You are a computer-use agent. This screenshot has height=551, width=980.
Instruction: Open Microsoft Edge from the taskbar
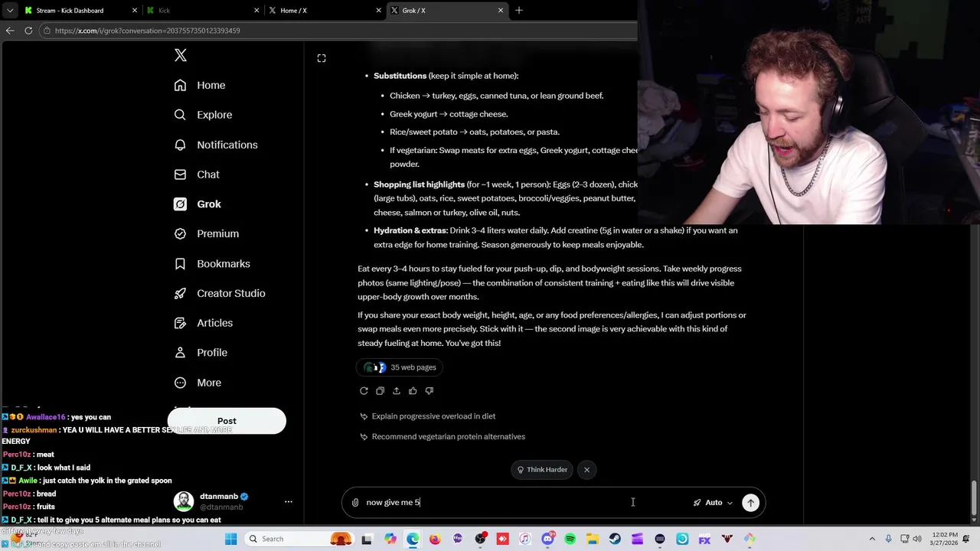pyautogui.click(x=413, y=539)
